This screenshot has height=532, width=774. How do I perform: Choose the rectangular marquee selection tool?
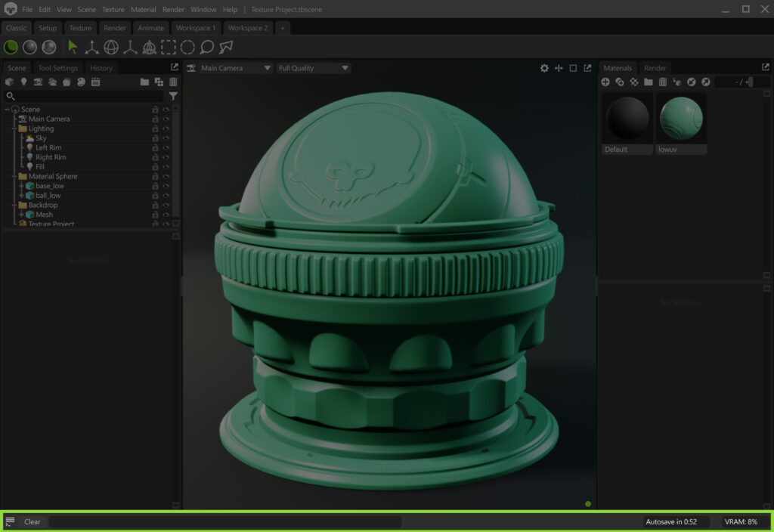tap(168, 47)
